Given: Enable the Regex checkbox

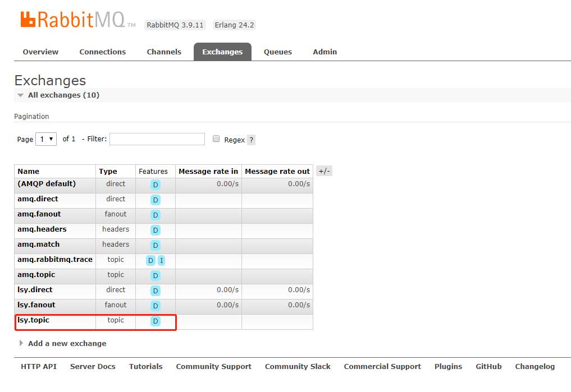Looking at the screenshot, I should [x=216, y=139].
